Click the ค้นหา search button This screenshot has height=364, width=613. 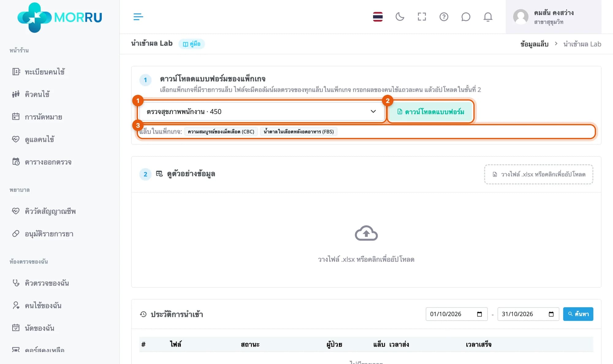pyautogui.click(x=578, y=314)
